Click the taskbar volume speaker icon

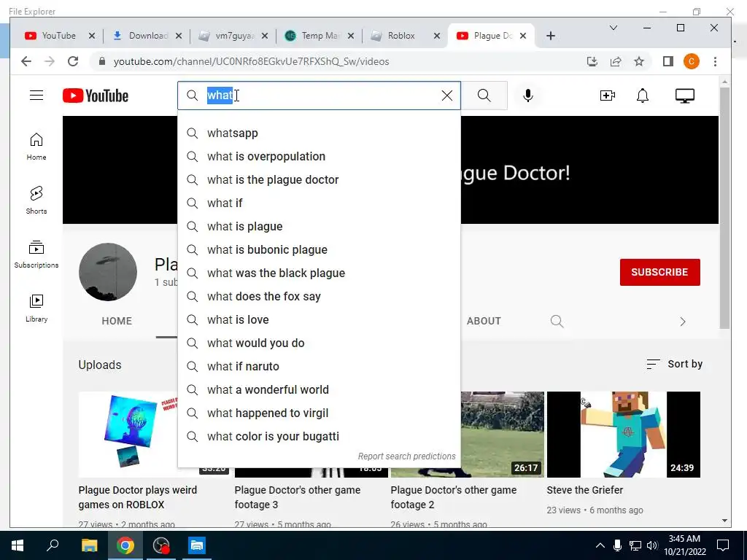(x=653, y=545)
